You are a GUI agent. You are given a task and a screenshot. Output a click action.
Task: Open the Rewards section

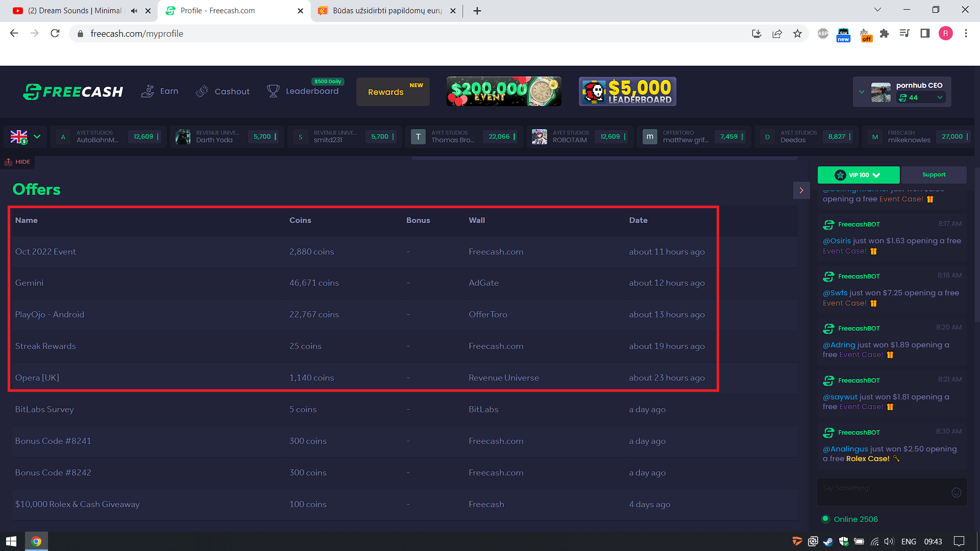pos(393,92)
